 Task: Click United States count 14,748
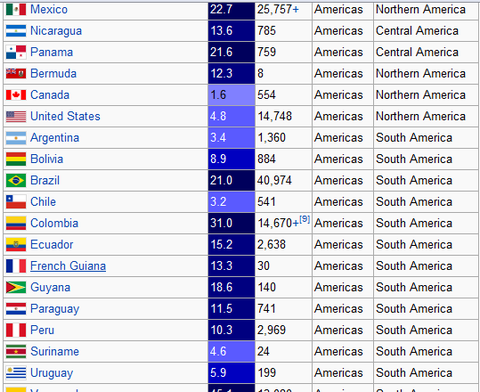275,116
